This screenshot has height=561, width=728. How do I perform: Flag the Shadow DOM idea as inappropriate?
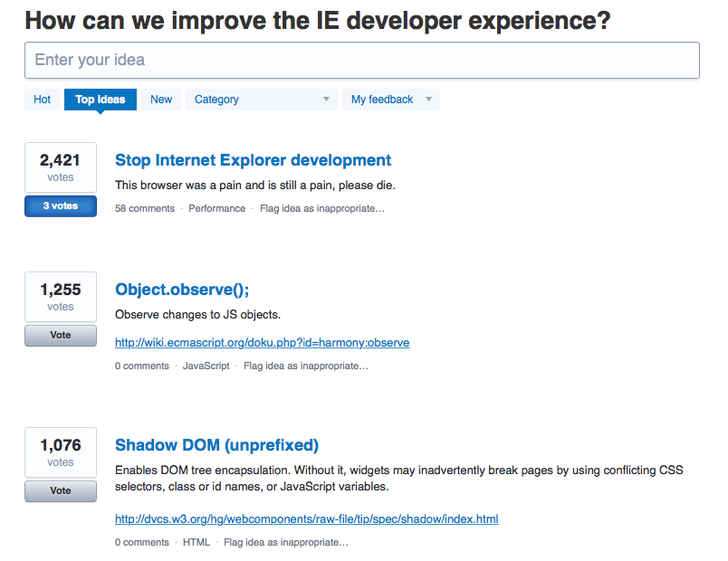[x=286, y=542]
